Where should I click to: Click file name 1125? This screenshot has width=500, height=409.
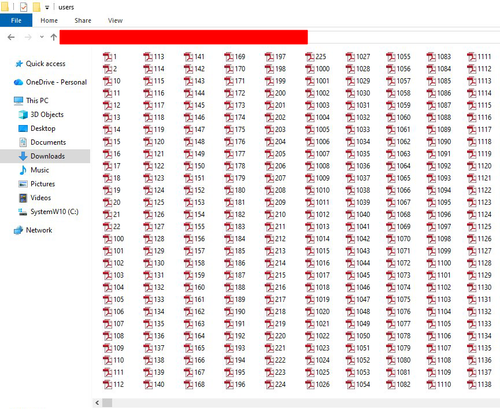pos(485,227)
